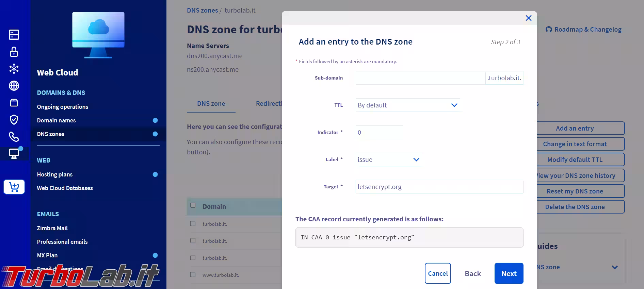Image resolution: width=644 pixels, height=289 pixels.
Task: Click the server icon in left rail
Action: pos(14,35)
